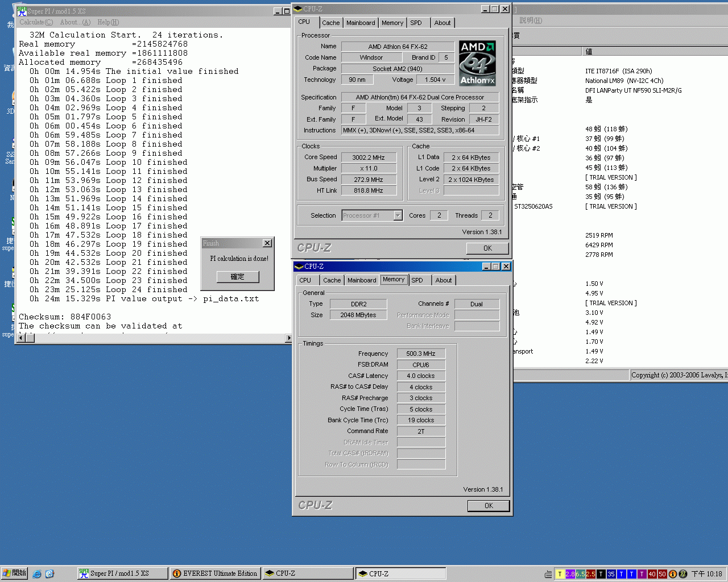
Task: Click the memory Size value '2048 MBytes'
Action: 358,315
